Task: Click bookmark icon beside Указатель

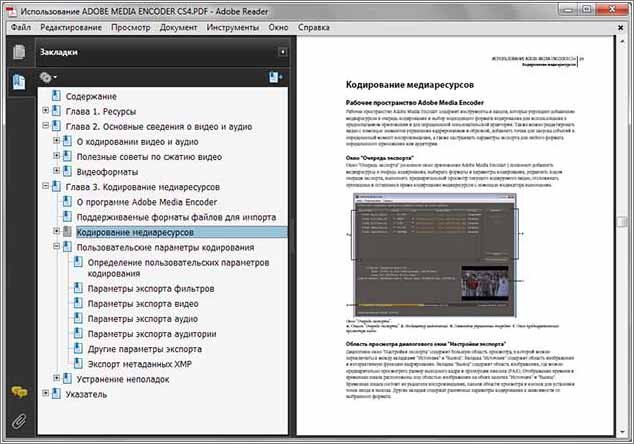Action: click(x=56, y=393)
